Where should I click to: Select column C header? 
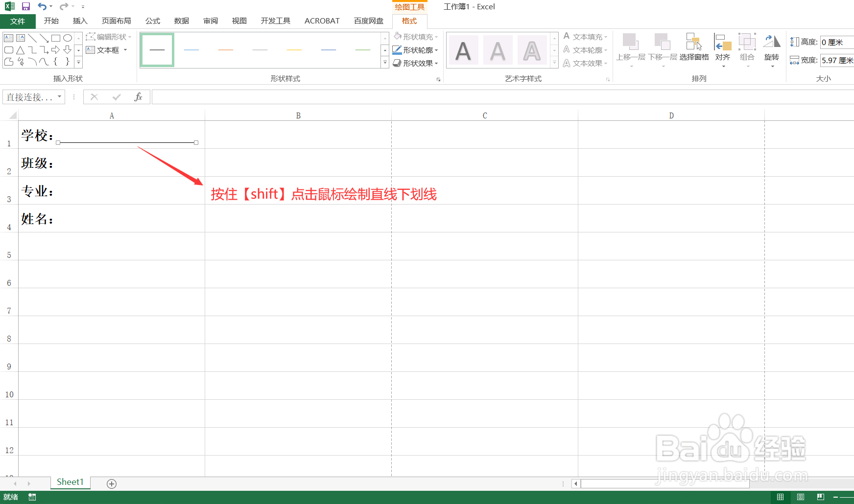pyautogui.click(x=485, y=115)
